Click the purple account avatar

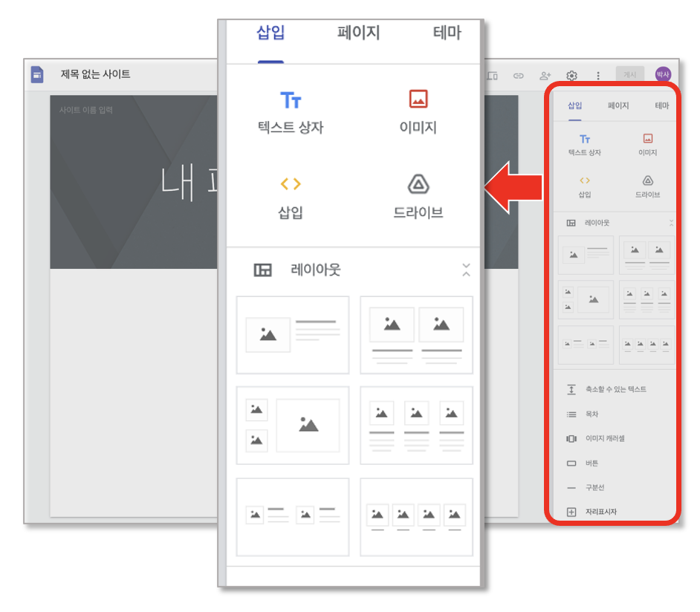[663, 74]
